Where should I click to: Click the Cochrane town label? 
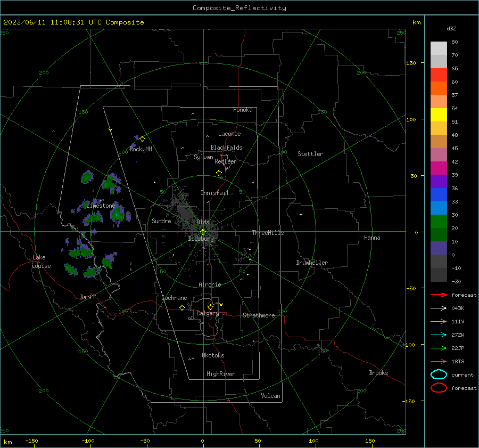click(x=174, y=298)
